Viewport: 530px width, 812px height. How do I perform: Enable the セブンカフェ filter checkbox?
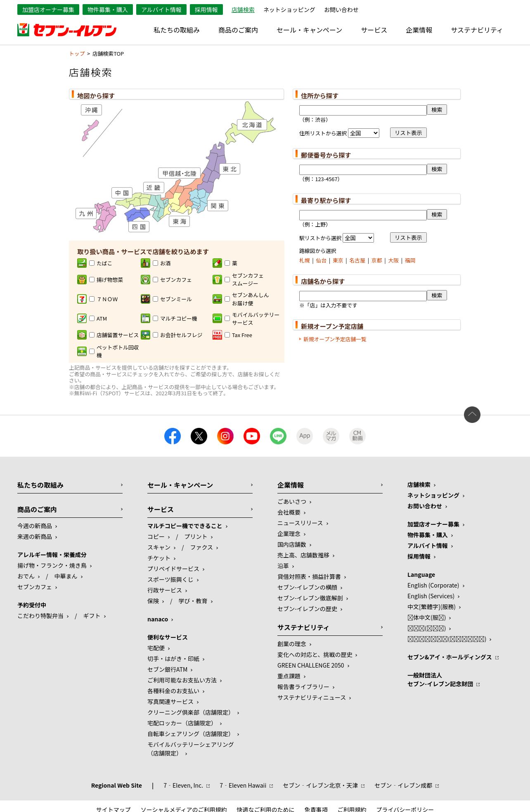pyautogui.click(x=156, y=280)
